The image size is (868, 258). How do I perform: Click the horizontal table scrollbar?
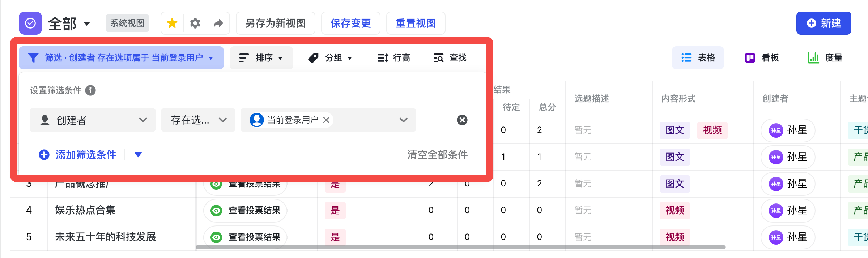[x=460, y=248]
